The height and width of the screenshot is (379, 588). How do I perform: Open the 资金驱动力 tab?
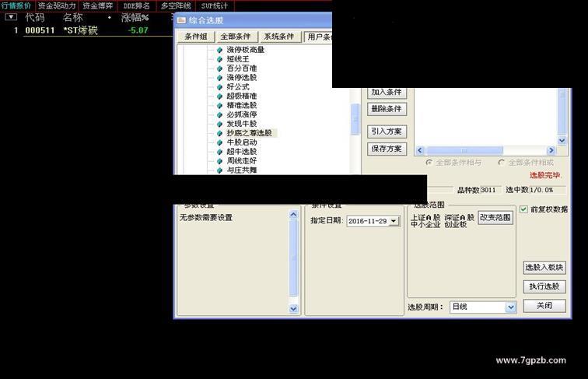point(57,5)
